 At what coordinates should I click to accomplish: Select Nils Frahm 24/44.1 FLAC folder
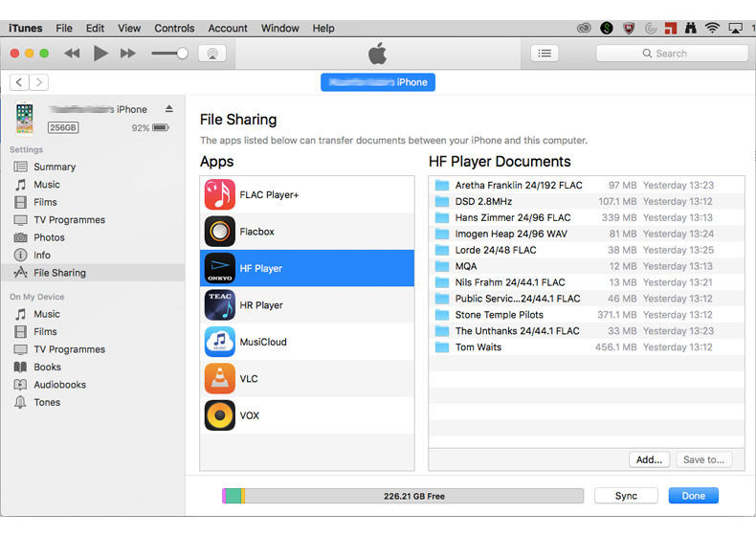tap(587, 282)
